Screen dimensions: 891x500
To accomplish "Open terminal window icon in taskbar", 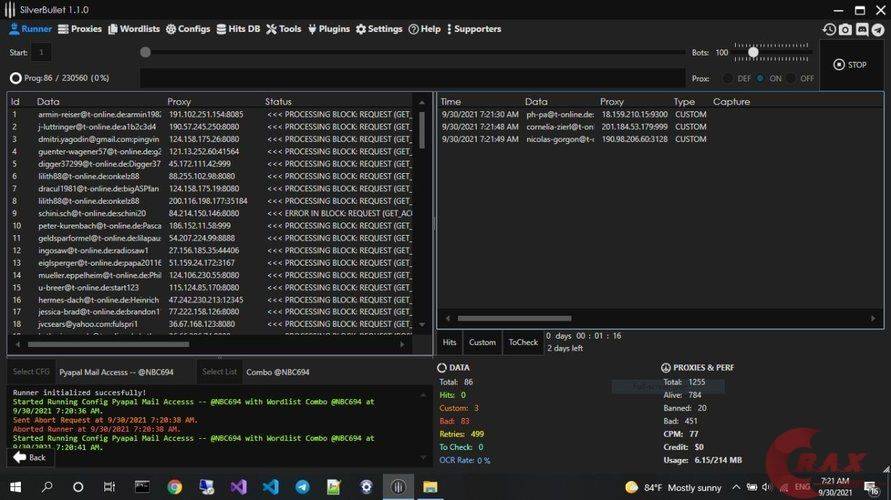I will point(142,487).
